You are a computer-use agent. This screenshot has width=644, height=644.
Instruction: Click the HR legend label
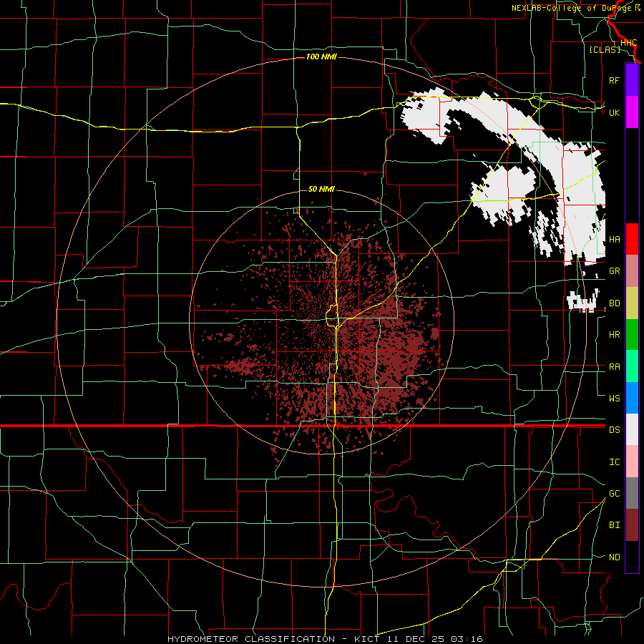pos(614,335)
